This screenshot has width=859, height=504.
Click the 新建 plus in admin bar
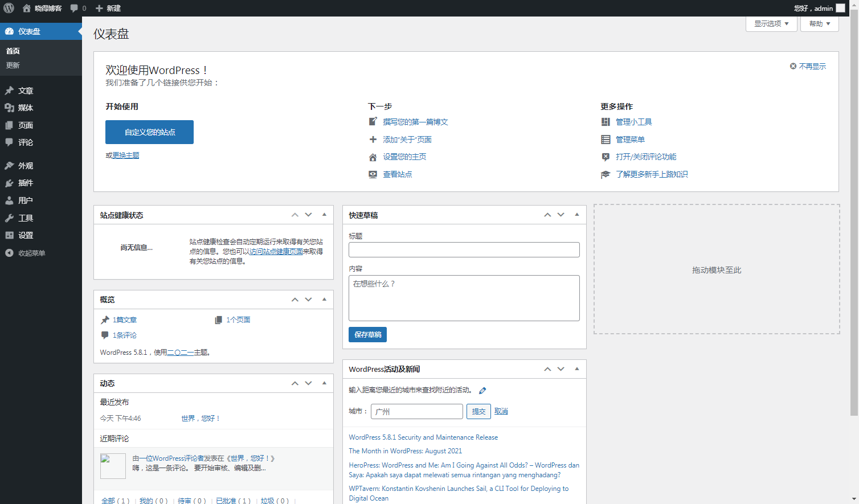point(108,8)
